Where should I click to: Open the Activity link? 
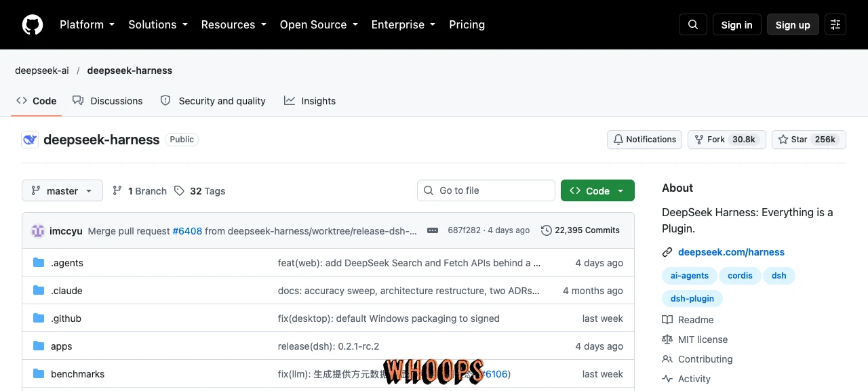686,379
